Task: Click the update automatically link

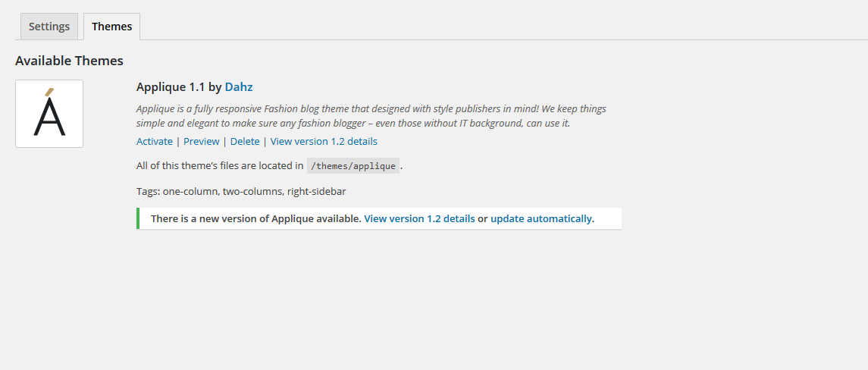Action: 541,218
